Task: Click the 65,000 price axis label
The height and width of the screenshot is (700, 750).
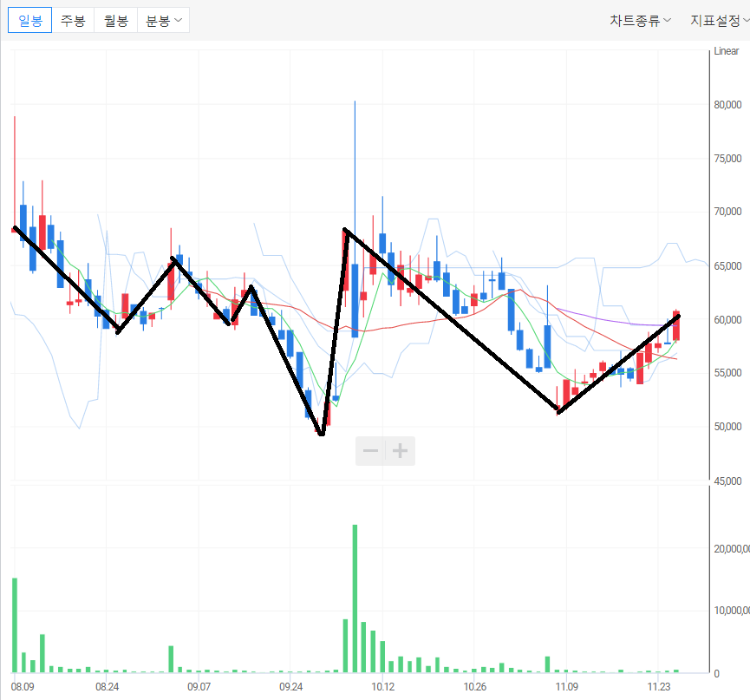Action: (x=727, y=265)
